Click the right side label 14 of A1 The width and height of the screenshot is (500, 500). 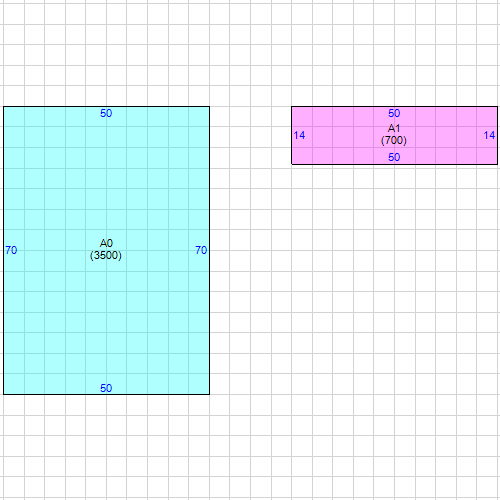[x=489, y=135]
